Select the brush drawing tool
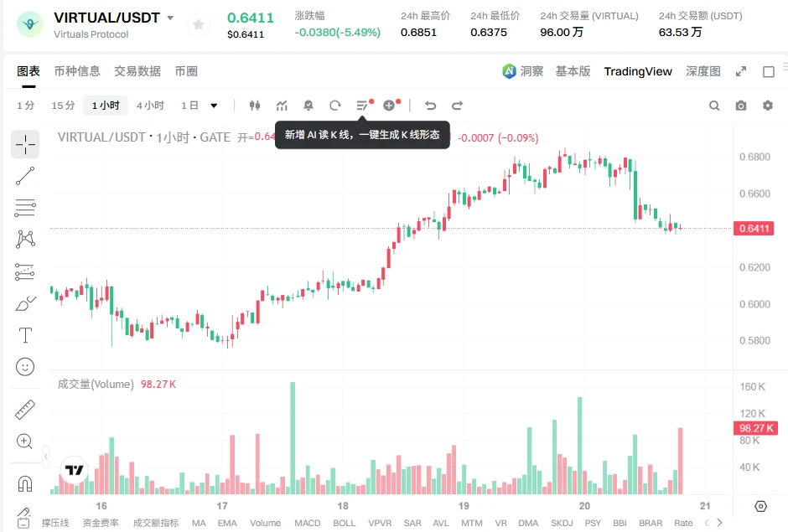The image size is (788, 532). [25, 303]
